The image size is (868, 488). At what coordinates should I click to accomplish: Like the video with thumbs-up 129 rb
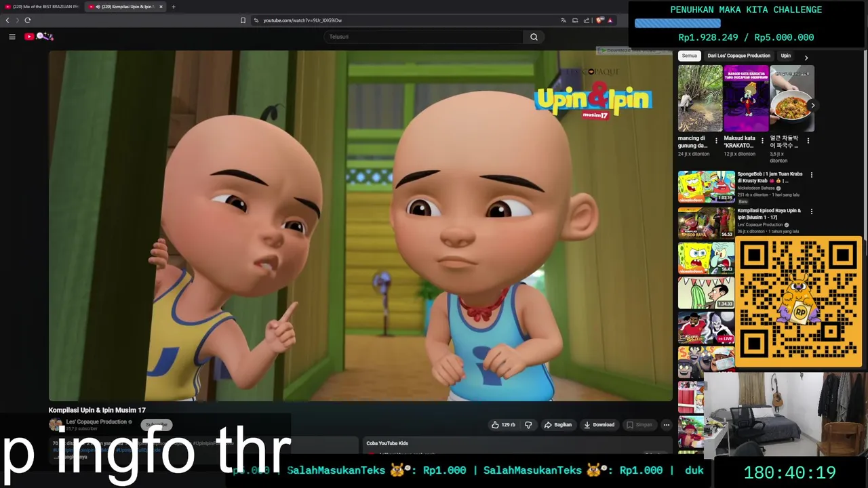click(503, 425)
